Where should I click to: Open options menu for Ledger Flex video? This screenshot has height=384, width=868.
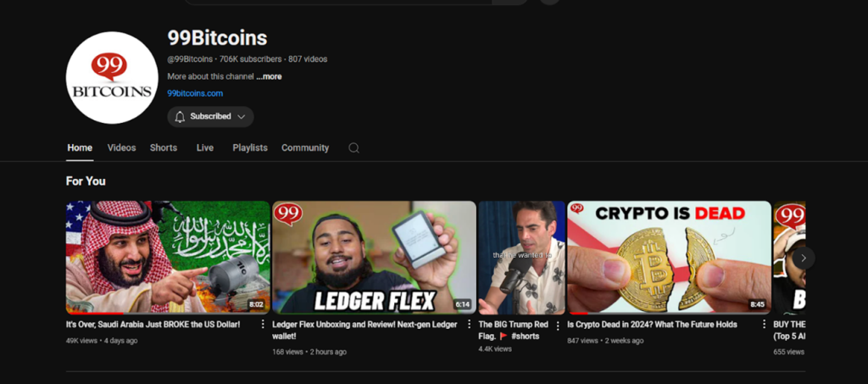click(x=469, y=325)
